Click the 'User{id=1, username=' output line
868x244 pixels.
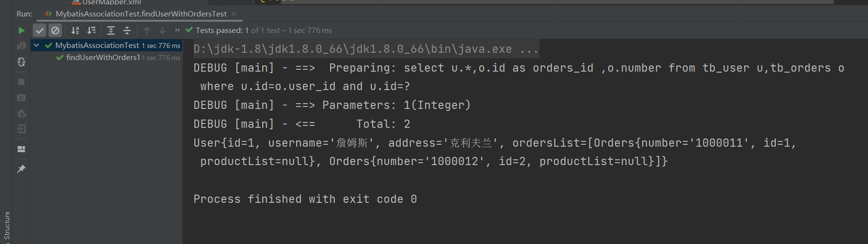tap(495, 143)
